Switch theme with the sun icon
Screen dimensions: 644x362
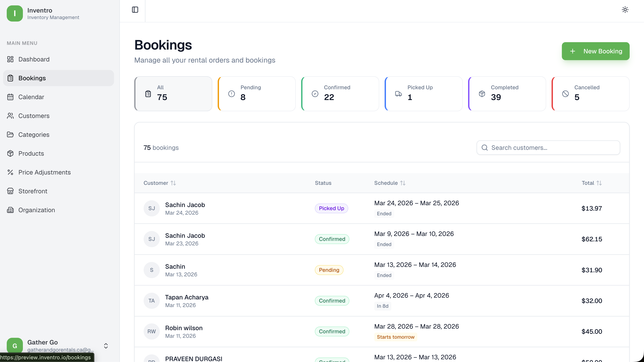coord(625,10)
